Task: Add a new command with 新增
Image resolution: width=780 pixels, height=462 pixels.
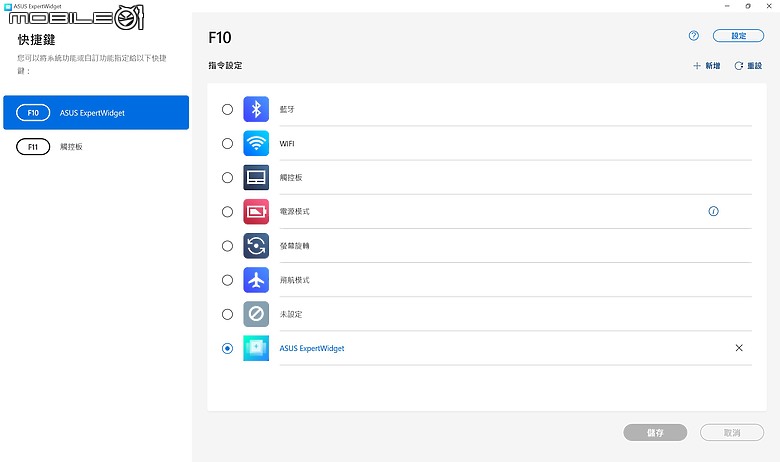Action: click(x=706, y=66)
